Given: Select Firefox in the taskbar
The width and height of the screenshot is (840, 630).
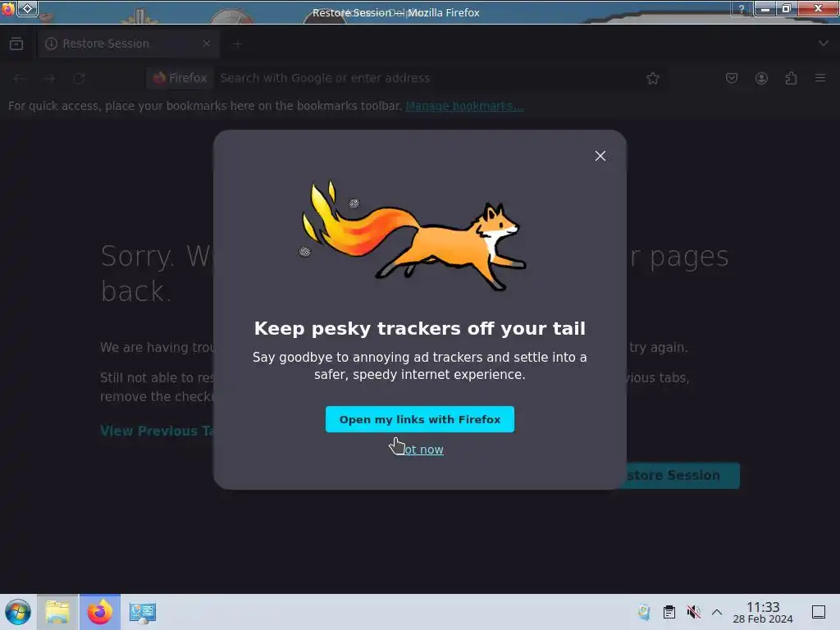Looking at the screenshot, I should pyautogui.click(x=99, y=612).
